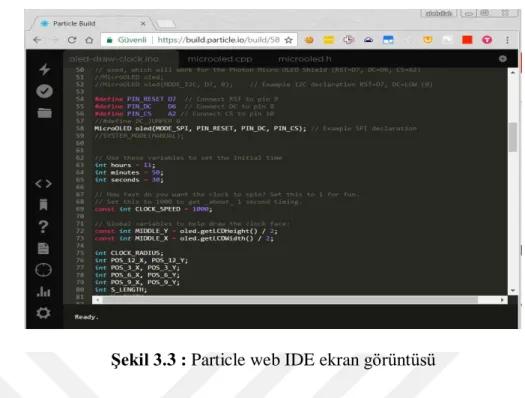Screen dimensions: 525x398
Task: Open Settings gear icon in sidebar
Action: click(x=43, y=313)
